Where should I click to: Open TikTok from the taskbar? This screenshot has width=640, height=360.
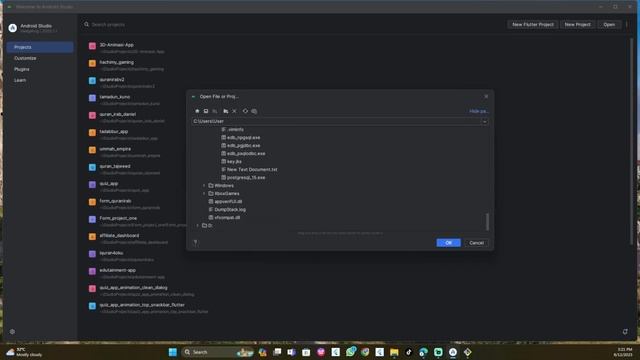click(409, 352)
